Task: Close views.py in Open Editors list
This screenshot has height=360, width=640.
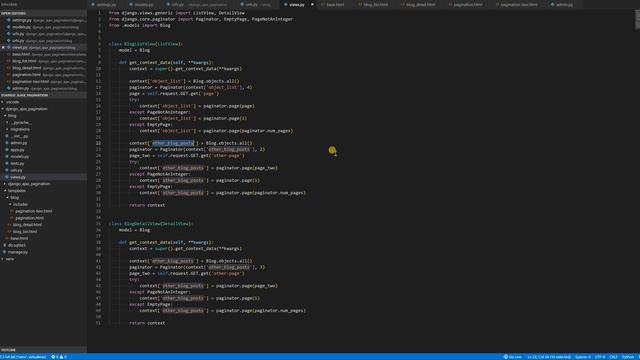Action: tap(3, 47)
